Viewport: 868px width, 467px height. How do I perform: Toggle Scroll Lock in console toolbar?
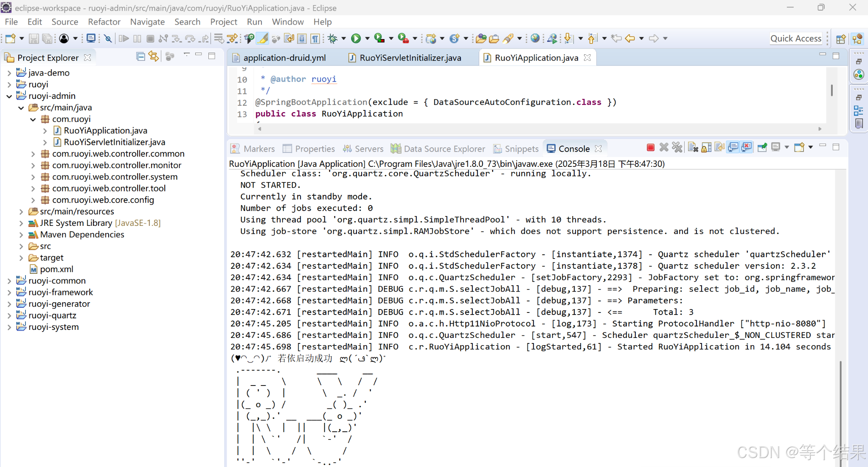click(706, 148)
